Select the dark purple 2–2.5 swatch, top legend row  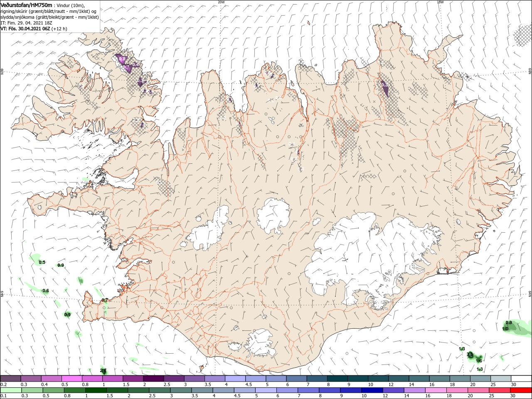(x=153, y=379)
